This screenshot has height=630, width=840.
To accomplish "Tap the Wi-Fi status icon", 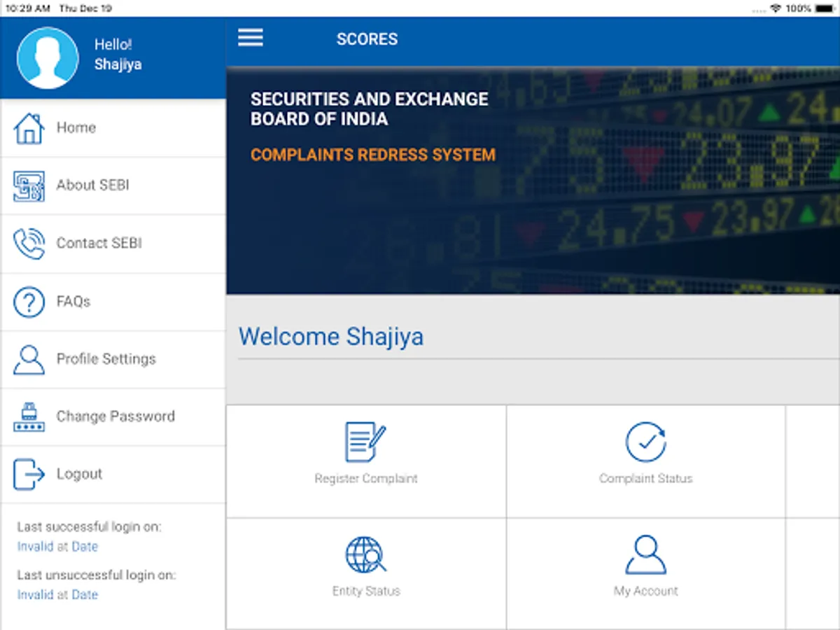I will 776,8.
